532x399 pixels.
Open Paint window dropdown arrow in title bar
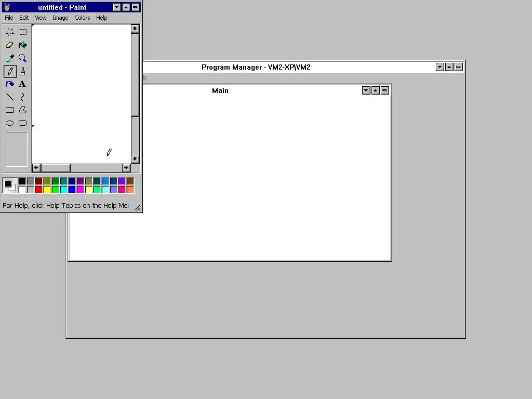[x=117, y=7]
